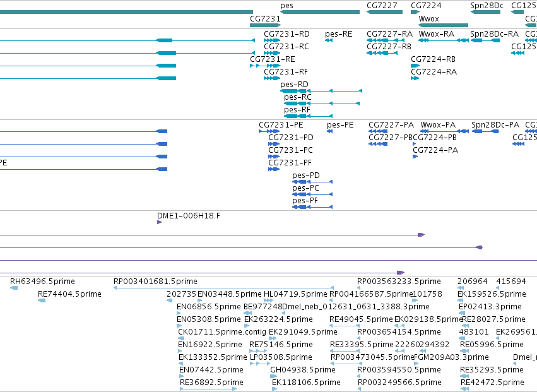Screen dimensions: 537x392
Task: Click protein label Spn28Dc-PA
Action: point(495,125)
